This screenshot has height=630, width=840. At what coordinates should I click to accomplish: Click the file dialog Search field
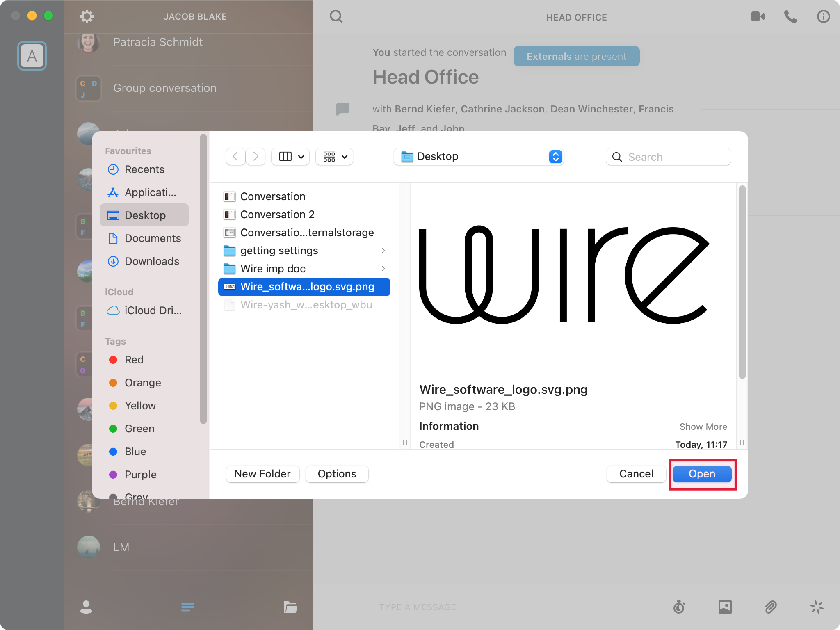[669, 157]
